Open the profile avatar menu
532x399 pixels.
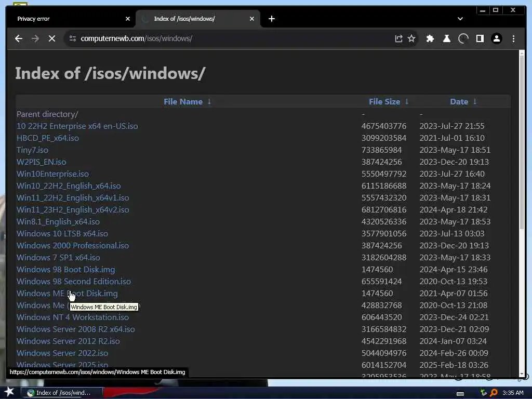pyautogui.click(x=497, y=38)
